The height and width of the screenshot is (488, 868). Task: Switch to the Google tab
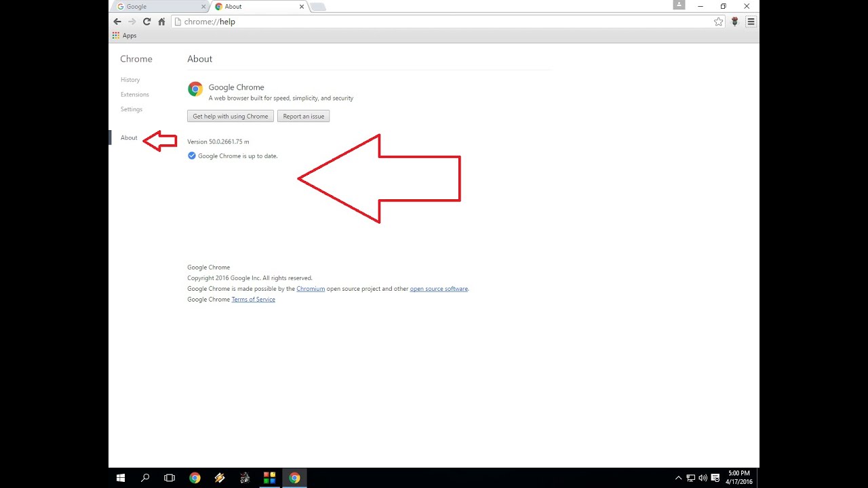161,6
